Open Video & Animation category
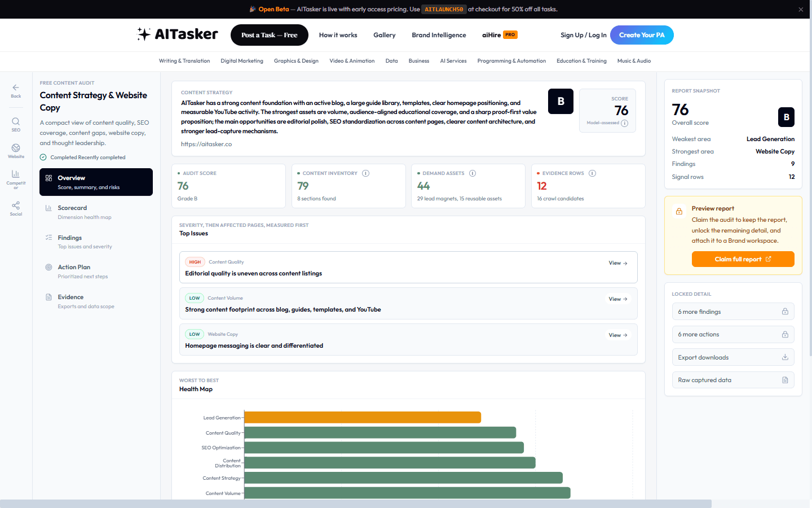This screenshot has width=812, height=508. point(352,61)
